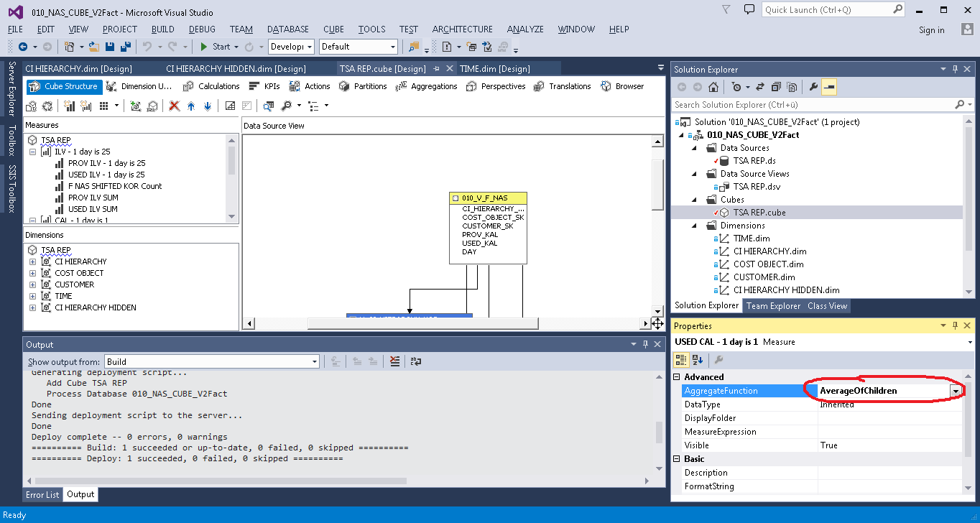This screenshot has width=980, height=523.
Task: Expand the COST OBJECT dimension node
Action: point(32,273)
